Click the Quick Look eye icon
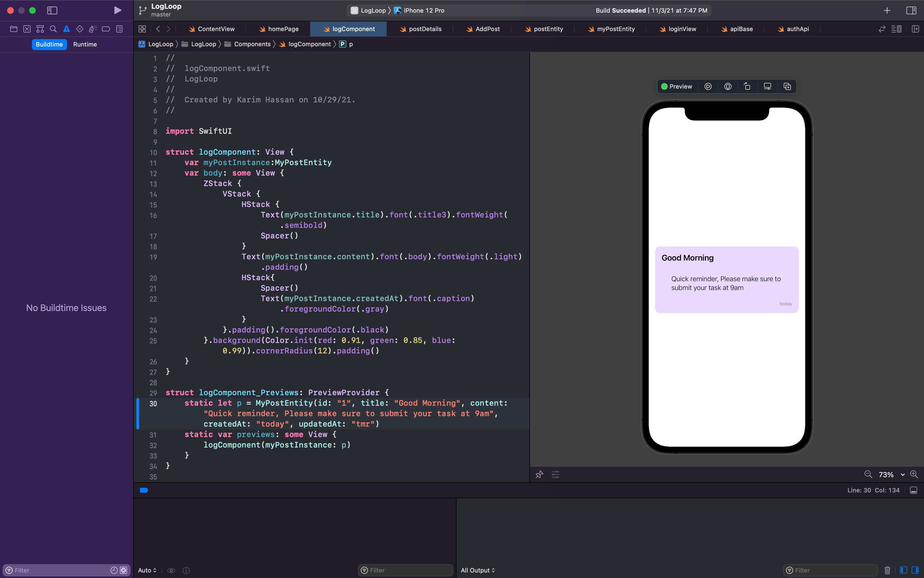The width and height of the screenshot is (924, 578). [x=171, y=570]
